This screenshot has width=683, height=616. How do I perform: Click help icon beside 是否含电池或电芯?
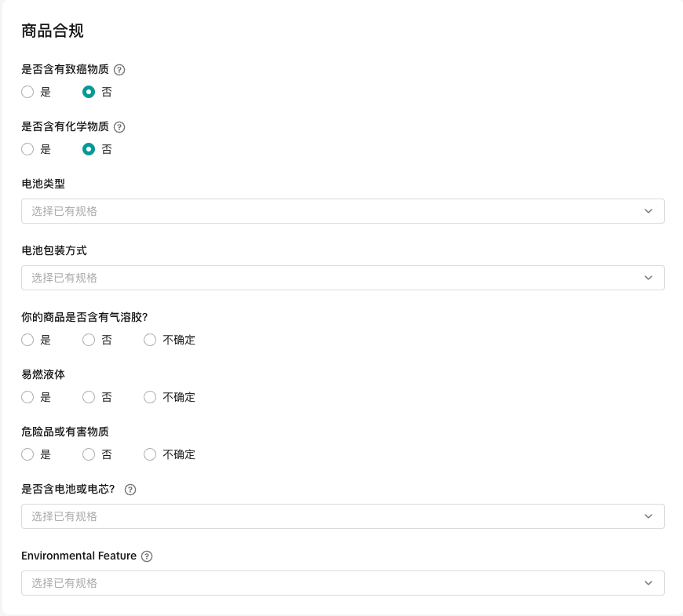click(x=130, y=490)
